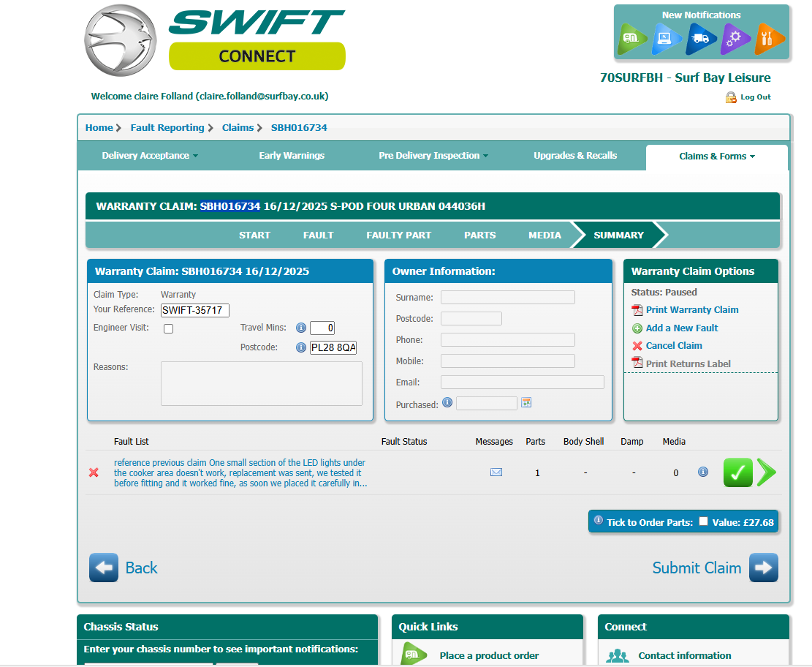Image resolution: width=812 pixels, height=667 pixels.
Task: Go to the FAULT claim step
Action: (x=318, y=235)
